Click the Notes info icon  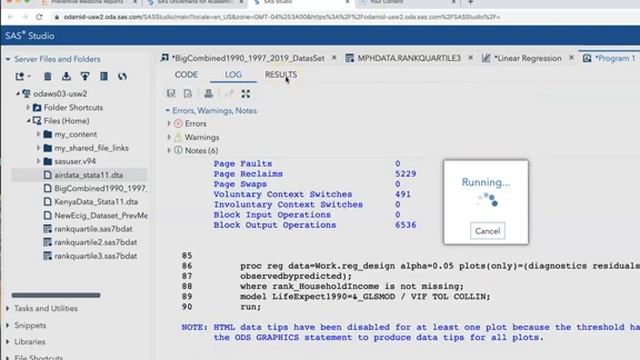pyautogui.click(x=178, y=150)
